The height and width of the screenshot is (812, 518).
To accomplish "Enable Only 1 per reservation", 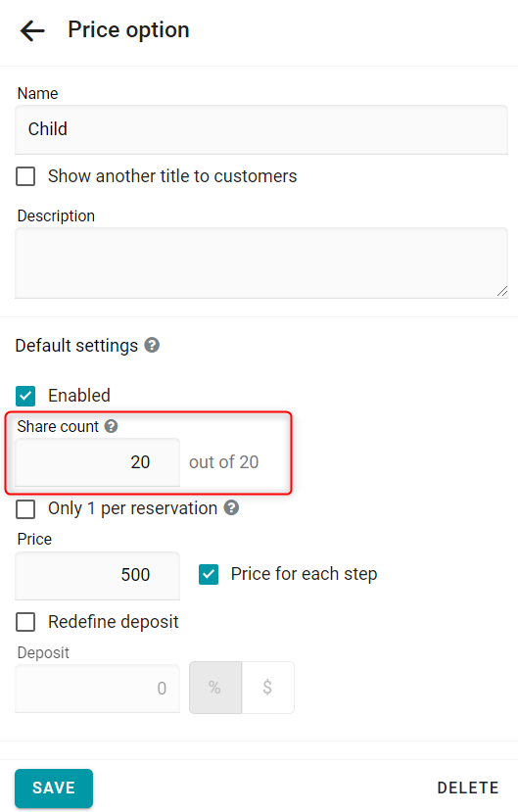I will tap(25, 508).
